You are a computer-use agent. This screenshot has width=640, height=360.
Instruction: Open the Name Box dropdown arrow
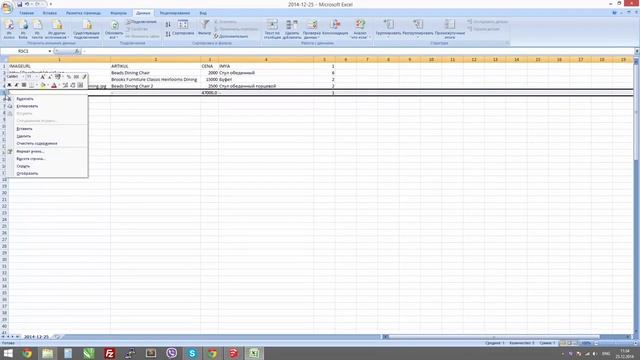50,51
